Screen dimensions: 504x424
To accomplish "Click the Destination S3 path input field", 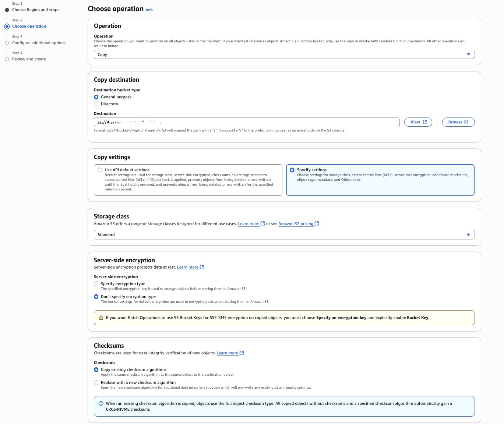I will click(246, 122).
